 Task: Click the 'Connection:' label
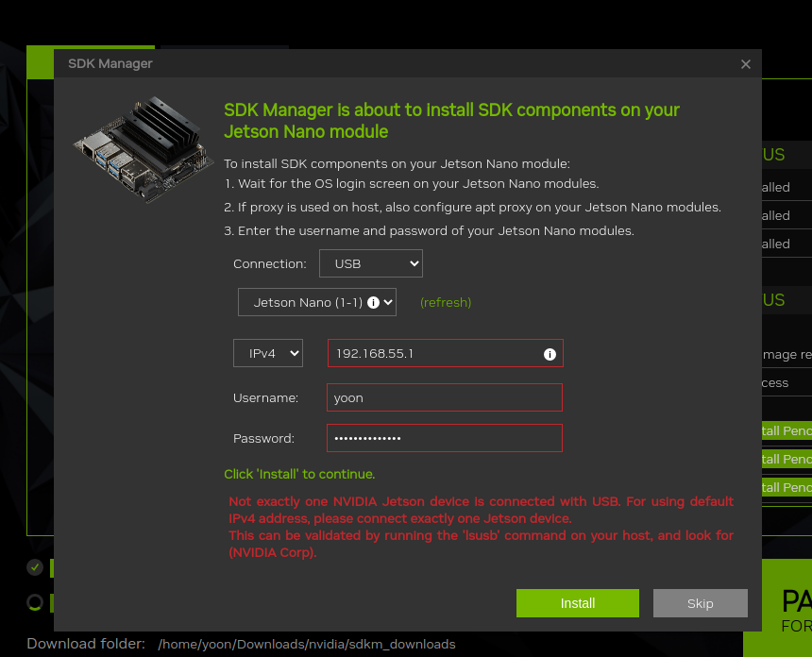pos(270,264)
